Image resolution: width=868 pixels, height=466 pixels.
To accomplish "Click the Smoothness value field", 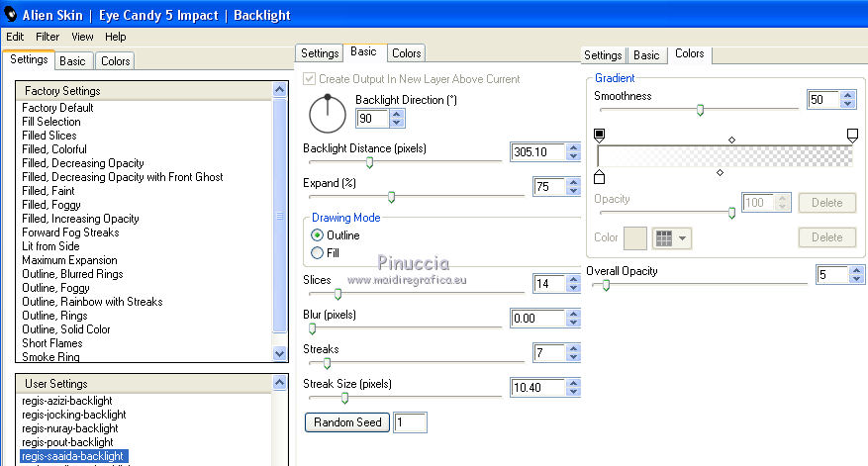I will 823,100.
